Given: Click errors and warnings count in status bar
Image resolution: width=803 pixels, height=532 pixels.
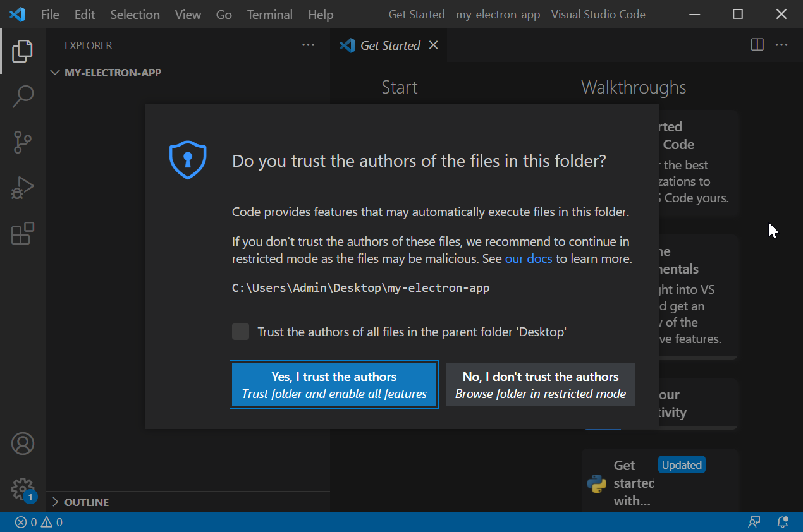Looking at the screenshot, I should (39, 522).
